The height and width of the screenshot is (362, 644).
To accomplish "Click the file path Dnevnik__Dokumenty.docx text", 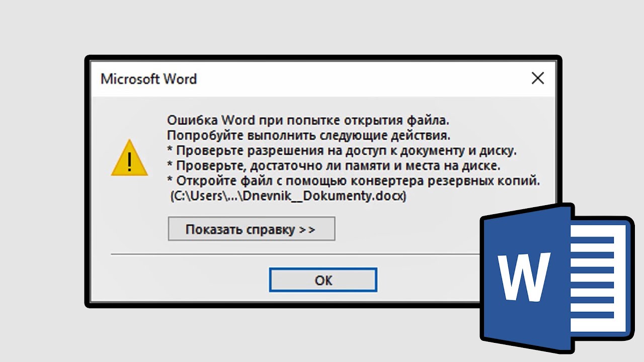I will (x=288, y=197).
